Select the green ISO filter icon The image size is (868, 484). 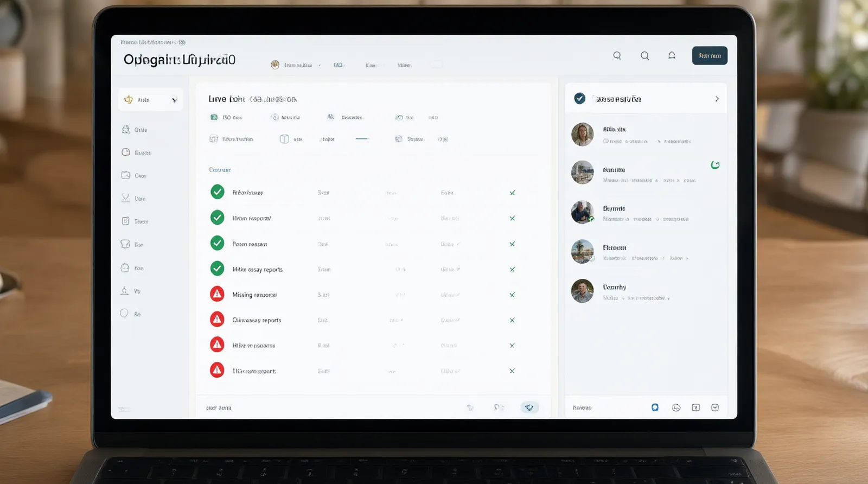pos(214,117)
